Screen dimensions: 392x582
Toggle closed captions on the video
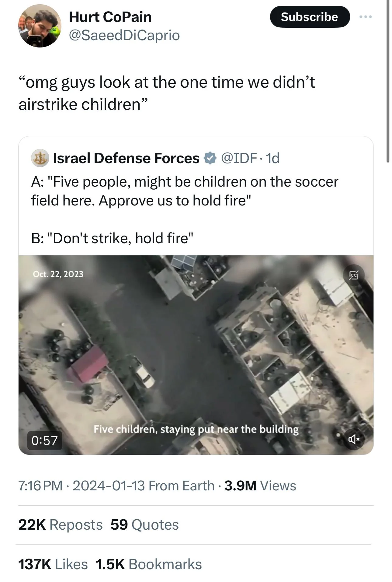tap(354, 275)
